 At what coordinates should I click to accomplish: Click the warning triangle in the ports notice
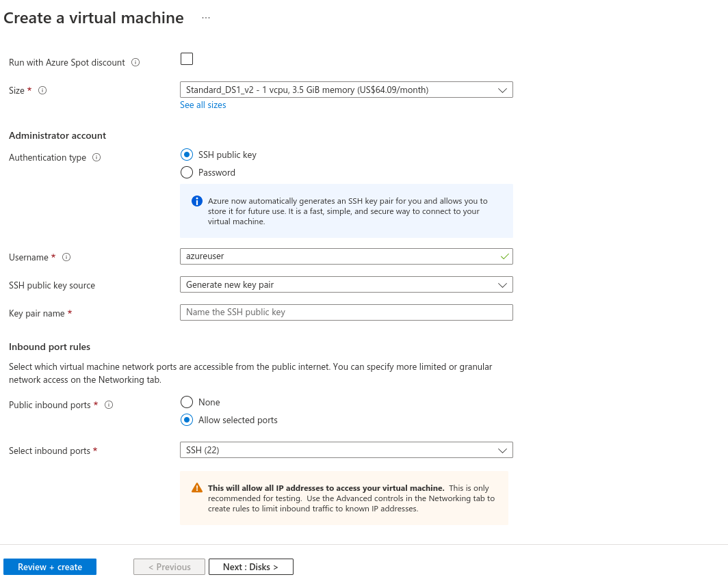click(196, 487)
